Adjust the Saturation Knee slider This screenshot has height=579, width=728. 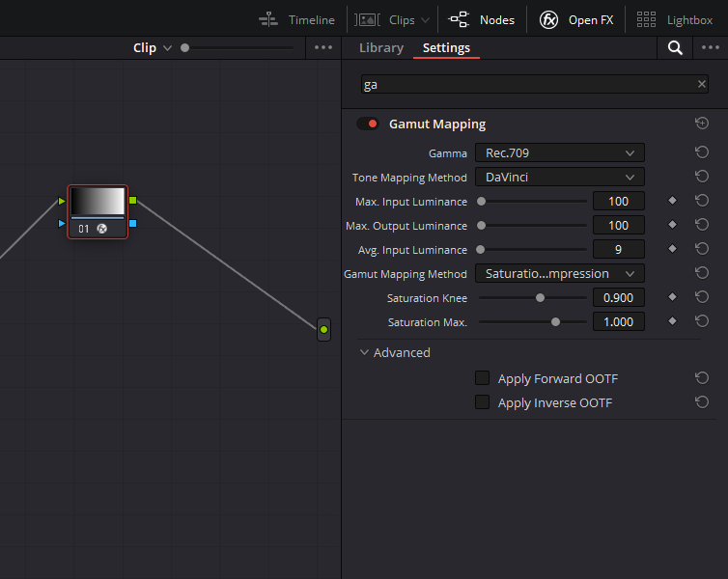click(x=540, y=298)
